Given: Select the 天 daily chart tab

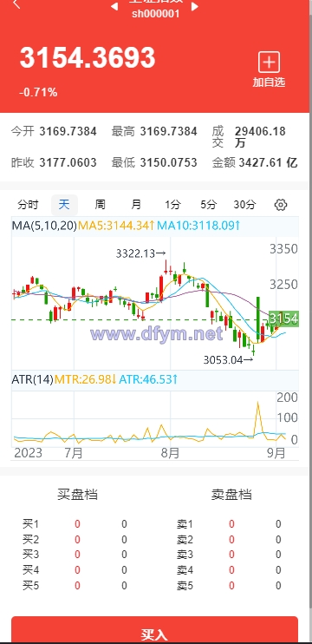Looking at the screenshot, I should click(x=64, y=205).
